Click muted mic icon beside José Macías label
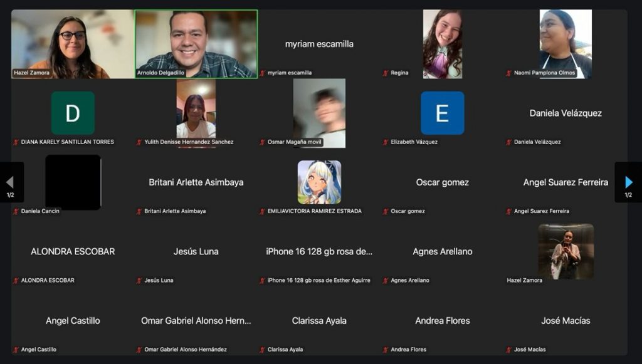Image resolution: width=642 pixels, height=364 pixels. pyautogui.click(x=509, y=350)
